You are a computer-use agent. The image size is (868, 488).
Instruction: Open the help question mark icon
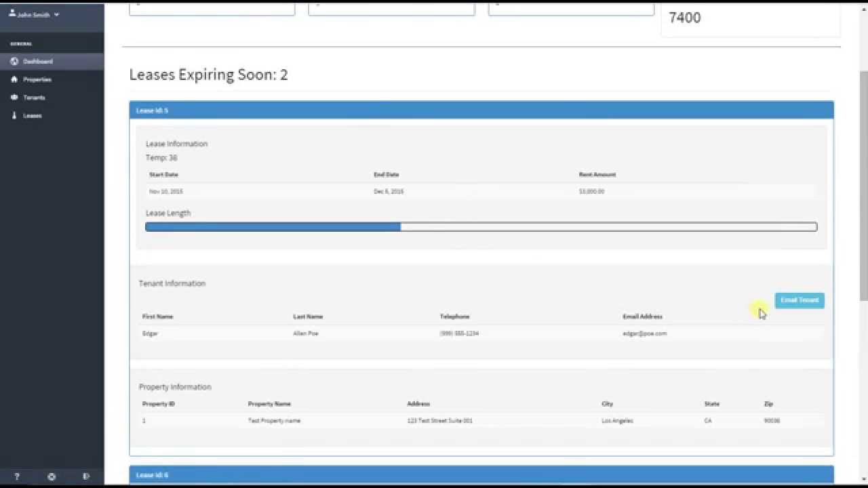point(17,476)
